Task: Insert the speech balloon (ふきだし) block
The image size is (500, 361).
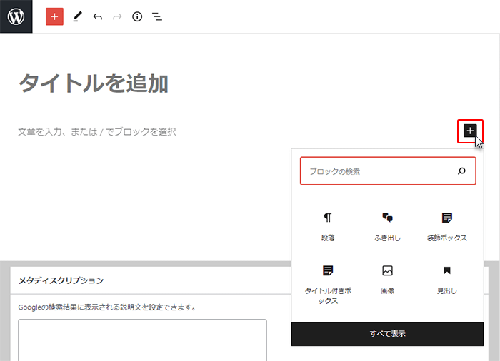Action: coord(387,227)
